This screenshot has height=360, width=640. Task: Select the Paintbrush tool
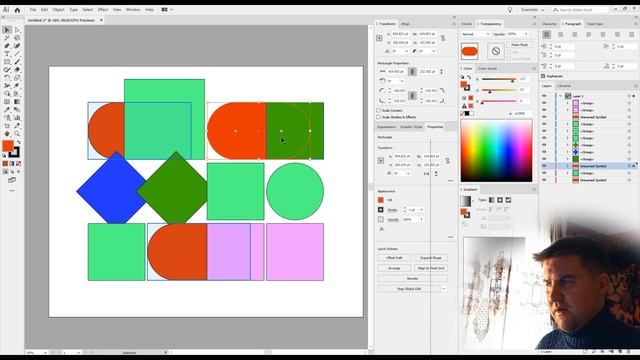[x=17, y=62]
